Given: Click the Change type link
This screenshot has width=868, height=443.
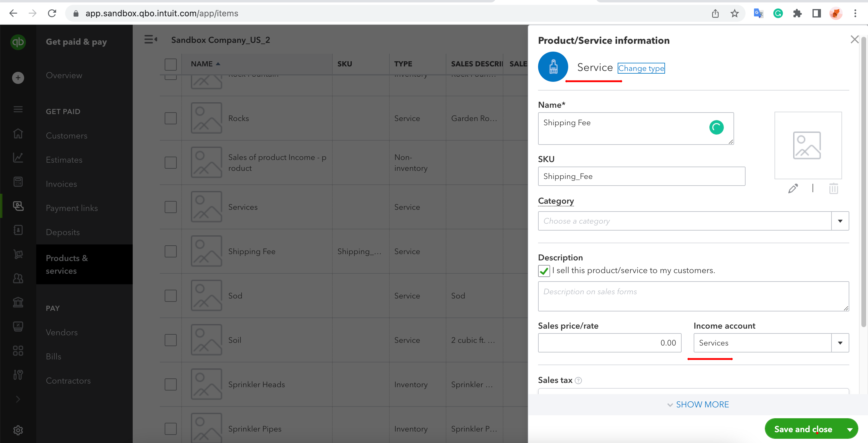Looking at the screenshot, I should point(641,68).
